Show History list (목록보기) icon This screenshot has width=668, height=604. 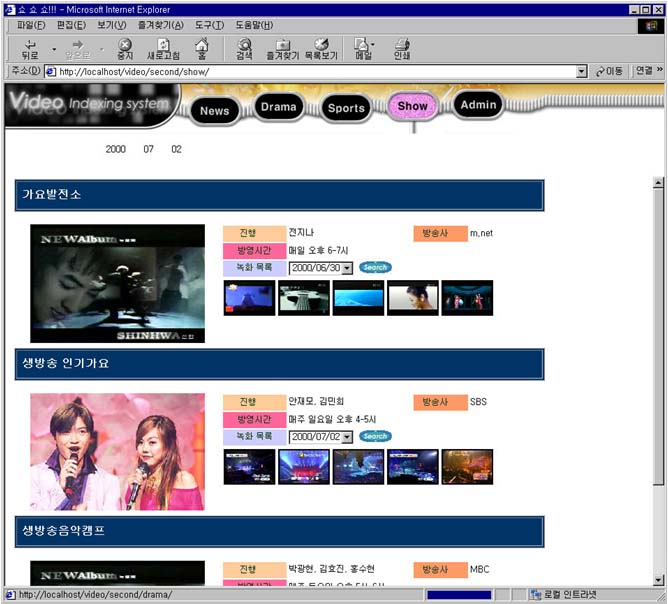321,49
